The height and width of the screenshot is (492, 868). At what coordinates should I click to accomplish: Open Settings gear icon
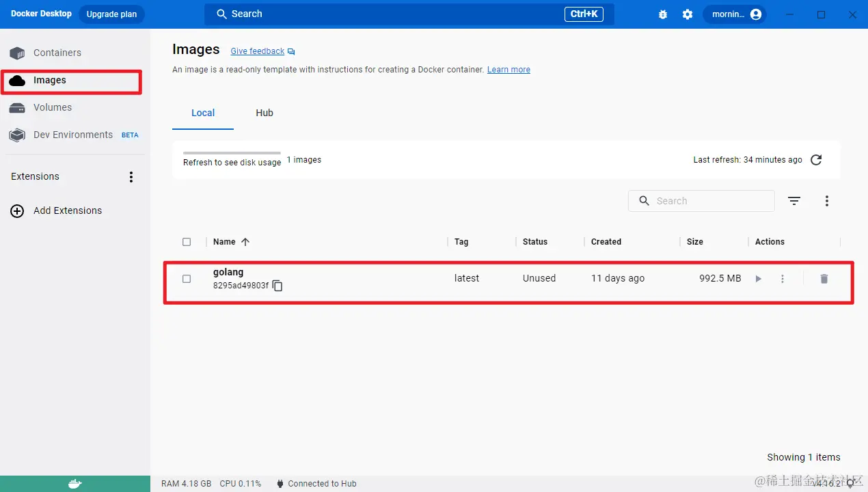click(x=688, y=14)
